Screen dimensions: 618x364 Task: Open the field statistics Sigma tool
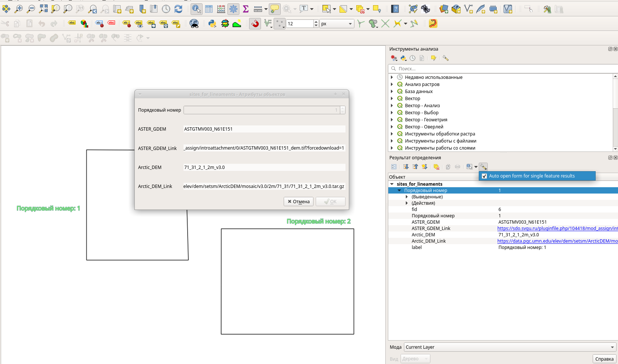point(245,9)
